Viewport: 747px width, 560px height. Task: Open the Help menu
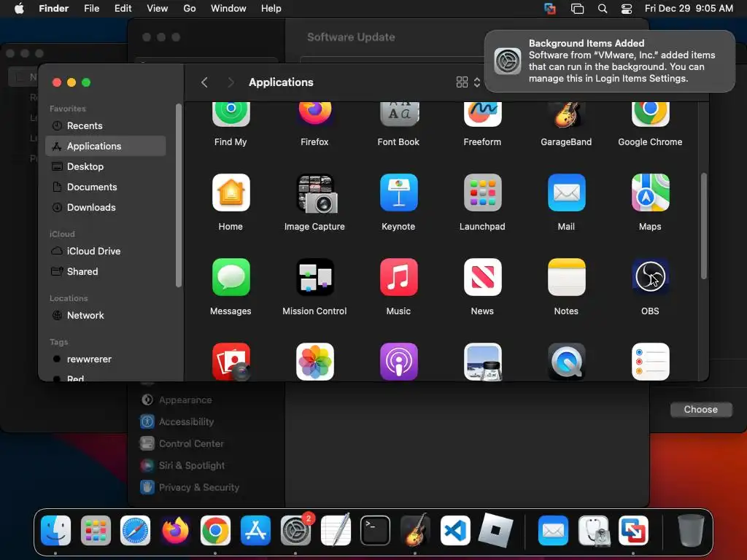coord(271,9)
